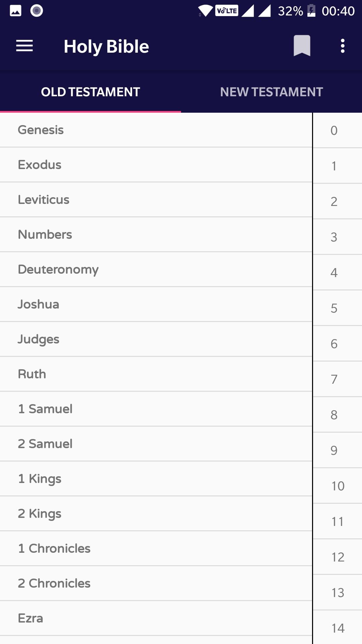Select the Old Testament tab
Image resolution: width=362 pixels, height=644 pixels.
(x=90, y=92)
